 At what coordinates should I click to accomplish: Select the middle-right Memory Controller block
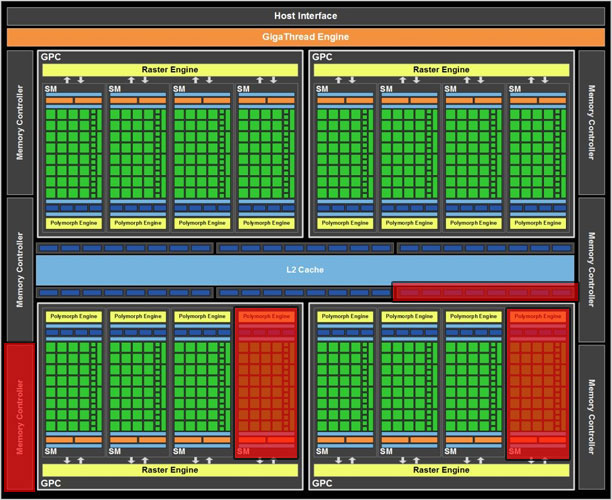[x=591, y=269]
